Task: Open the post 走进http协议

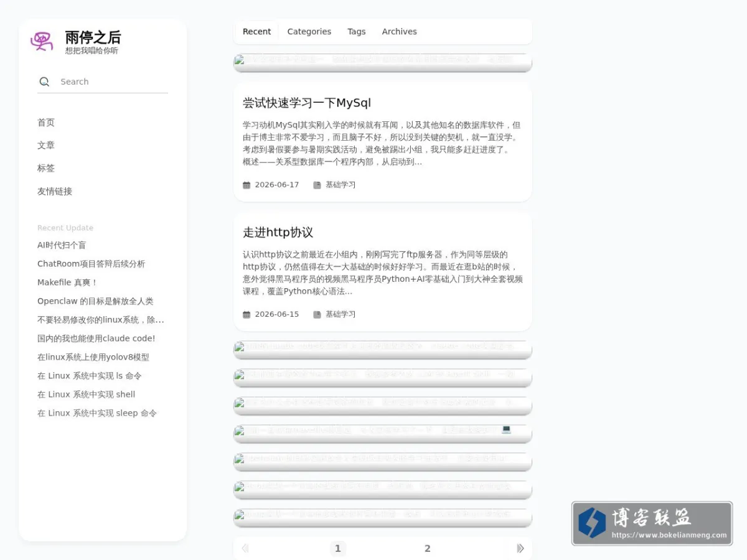Action: tap(278, 232)
